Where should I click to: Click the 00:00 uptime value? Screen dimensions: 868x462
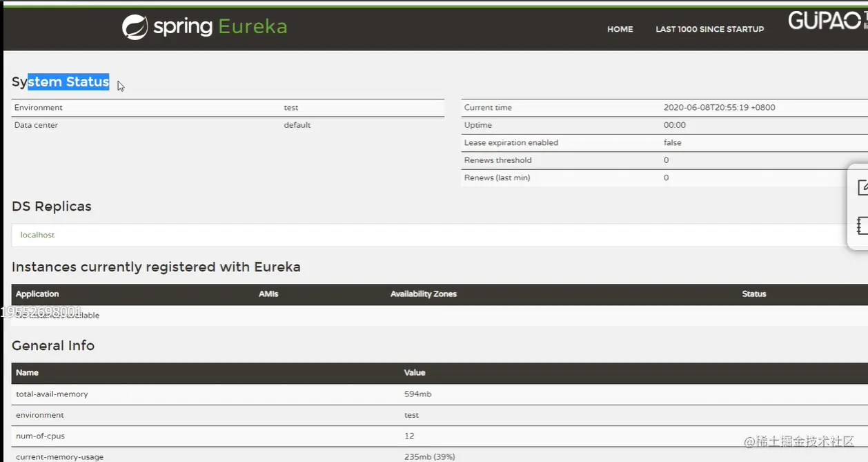click(675, 125)
